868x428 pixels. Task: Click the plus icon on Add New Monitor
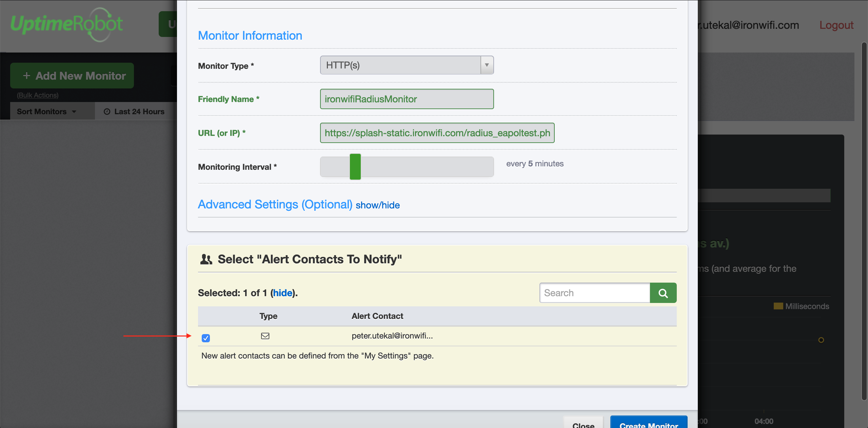pyautogui.click(x=26, y=76)
